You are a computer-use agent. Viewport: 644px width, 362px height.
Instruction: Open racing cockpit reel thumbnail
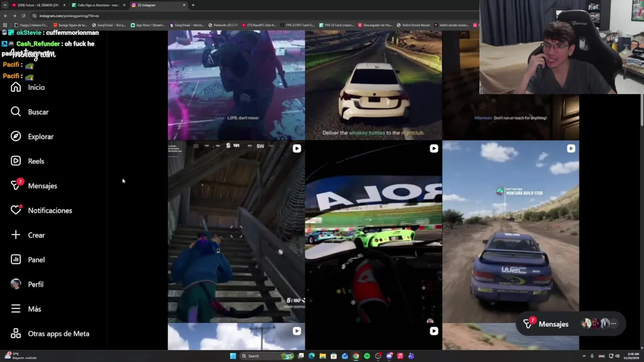[x=373, y=232]
